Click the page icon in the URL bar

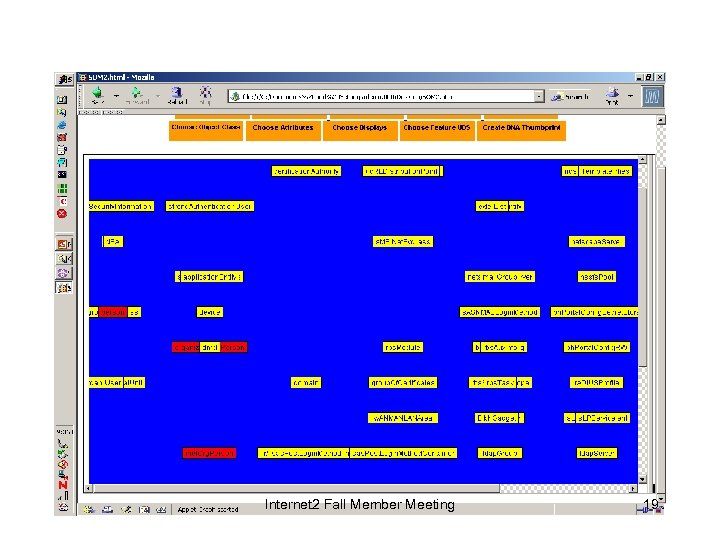pos(235,96)
